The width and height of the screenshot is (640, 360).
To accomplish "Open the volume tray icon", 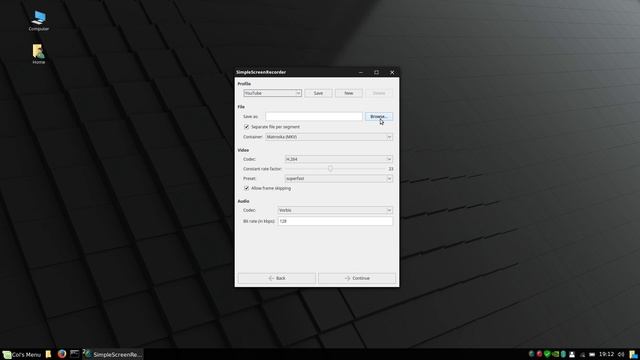I will tap(621, 354).
